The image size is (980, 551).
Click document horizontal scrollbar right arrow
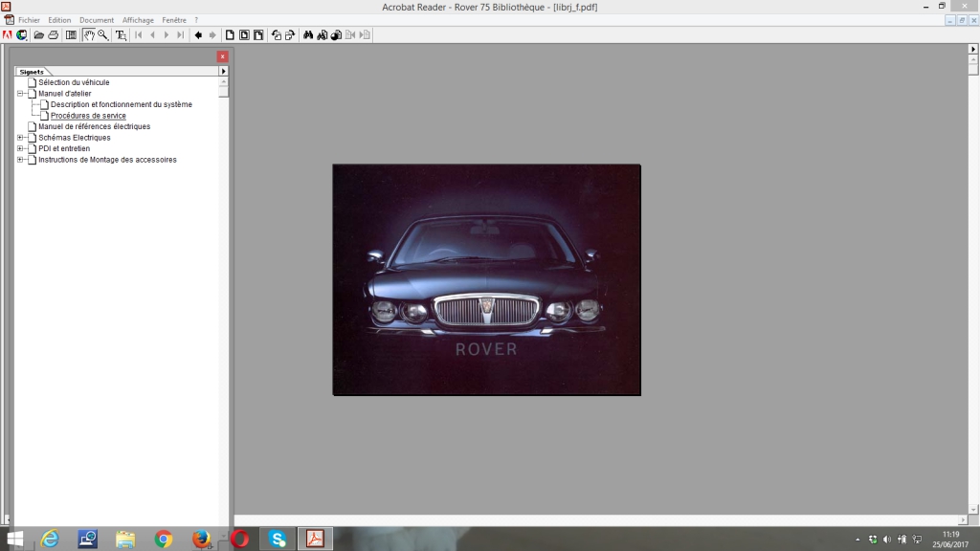click(x=963, y=519)
